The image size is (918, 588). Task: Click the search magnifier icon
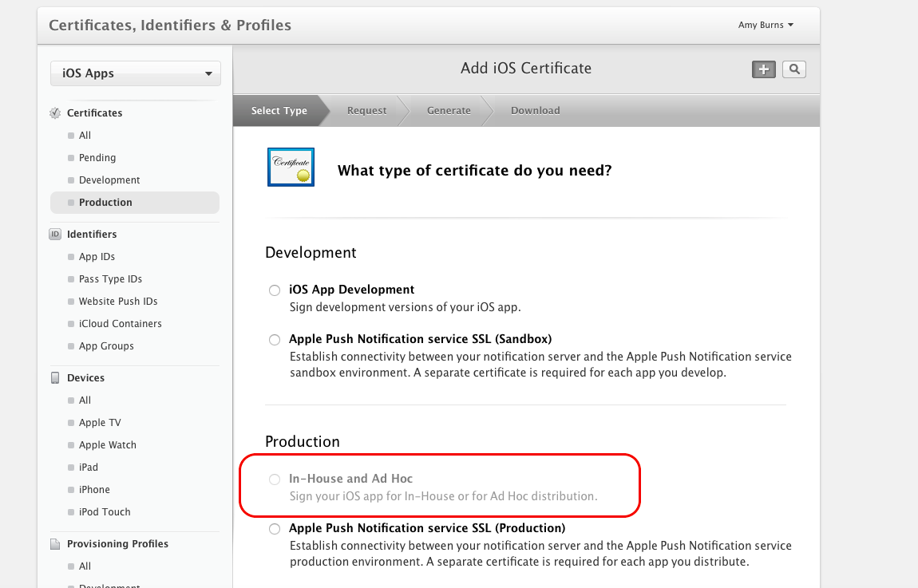click(x=793, y=69)
